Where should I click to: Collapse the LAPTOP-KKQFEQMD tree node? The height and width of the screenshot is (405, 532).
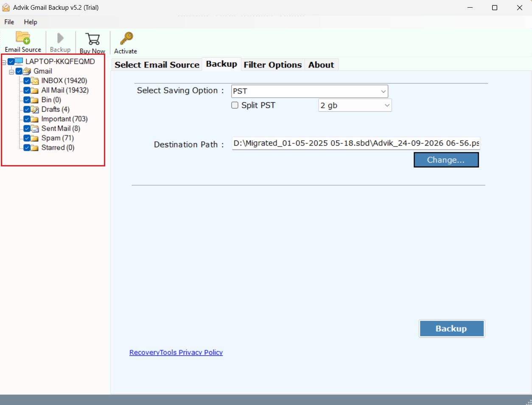point(4,62)
